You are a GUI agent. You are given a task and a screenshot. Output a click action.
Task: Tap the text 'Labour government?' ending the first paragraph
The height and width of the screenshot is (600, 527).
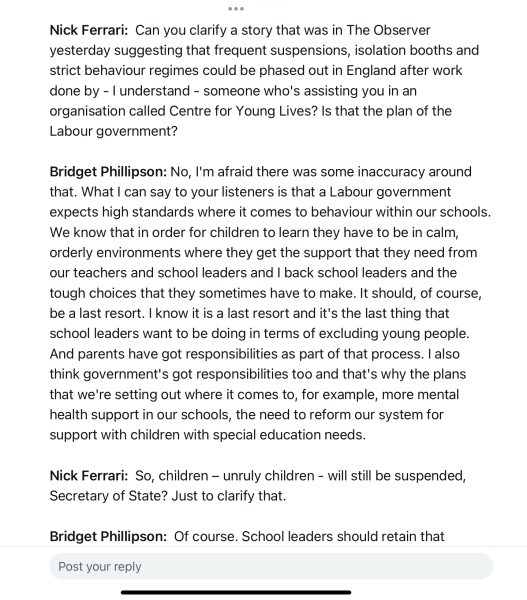point(114,131)
